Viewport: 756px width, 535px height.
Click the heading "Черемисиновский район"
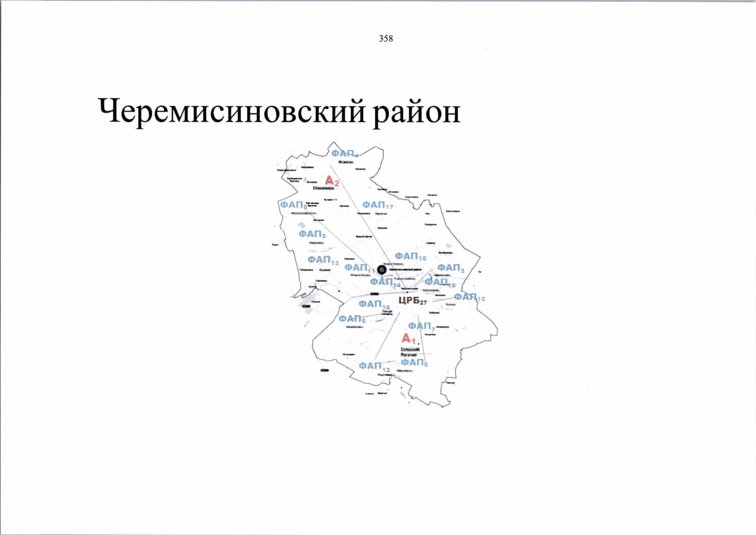279,112
